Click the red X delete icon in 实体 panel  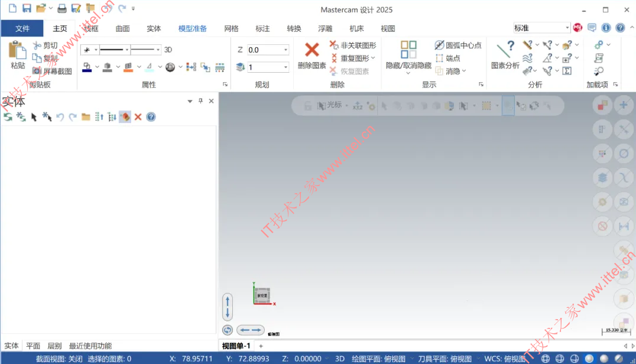[138, 117]
